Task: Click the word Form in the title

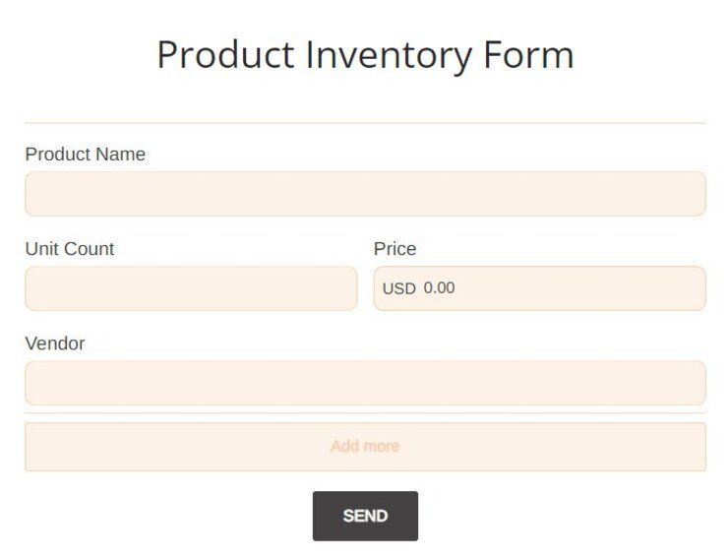Action: tap(528, 54)
